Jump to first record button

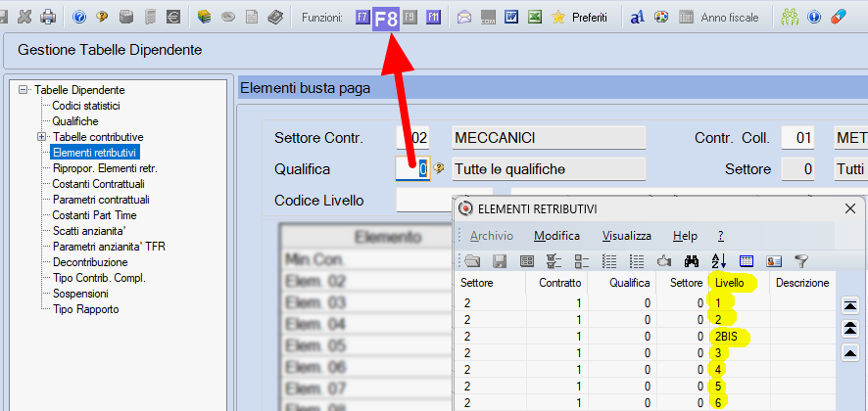coord(850,304)
